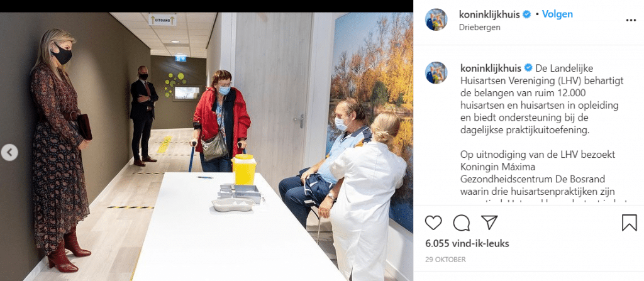
Task: Open comments via the speech bubble icon
Action: pyautogui.click(x=461, y=223)
